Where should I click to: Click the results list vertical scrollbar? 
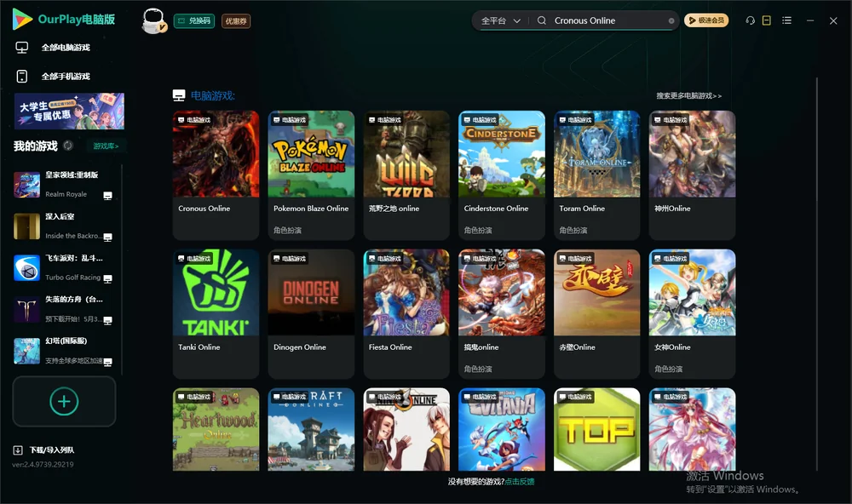(816, 274)
